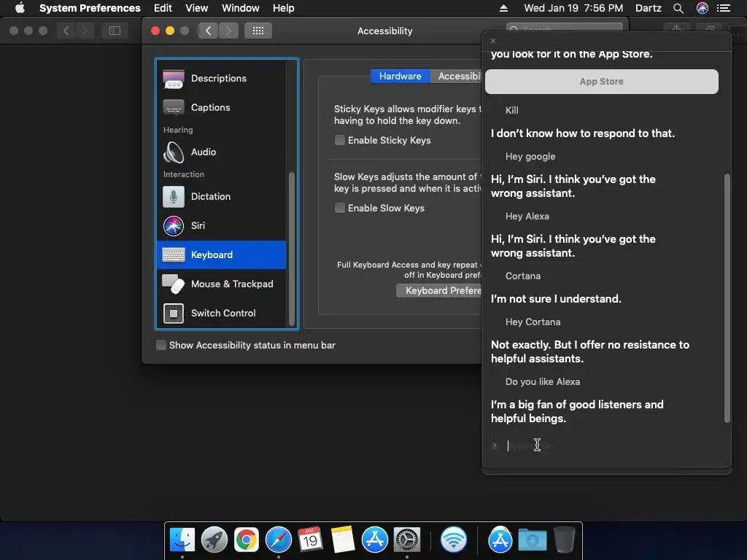The image size is (747, 560).
Task: Open Finder from the Dock
Action: [182, 540]
